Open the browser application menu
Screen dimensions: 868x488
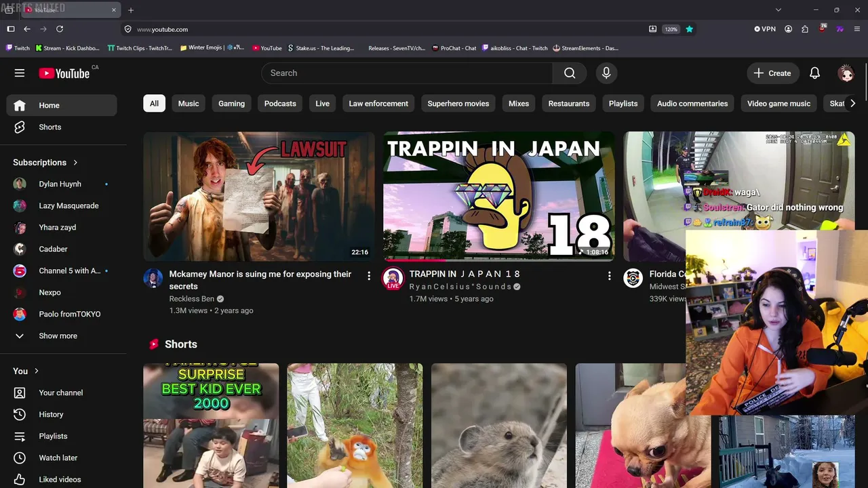857,29
